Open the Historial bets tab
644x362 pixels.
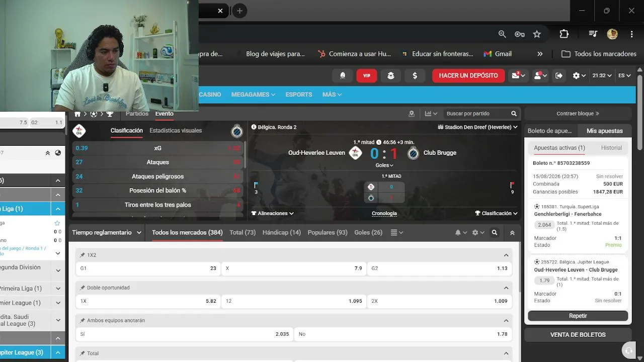[x=611, y=148]
